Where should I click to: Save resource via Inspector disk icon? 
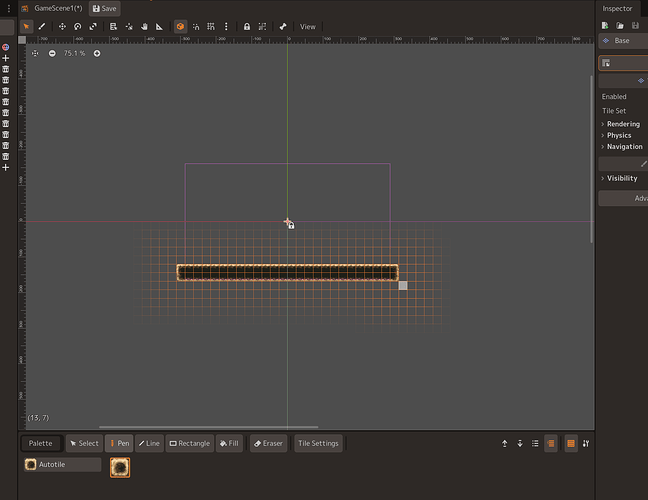tap(635, 26)
